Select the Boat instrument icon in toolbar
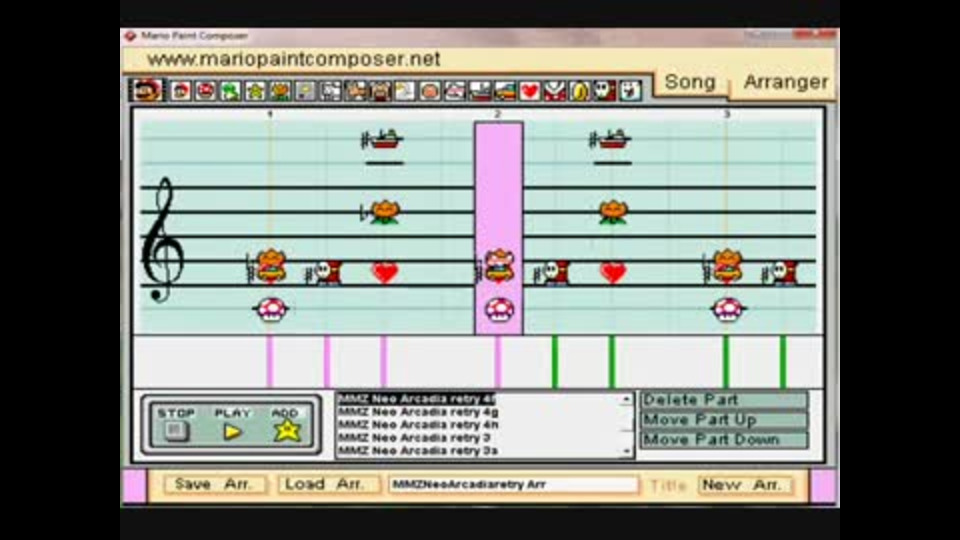Image resolution: width=960 pixels, height=540 pixels. coord(480,91)
